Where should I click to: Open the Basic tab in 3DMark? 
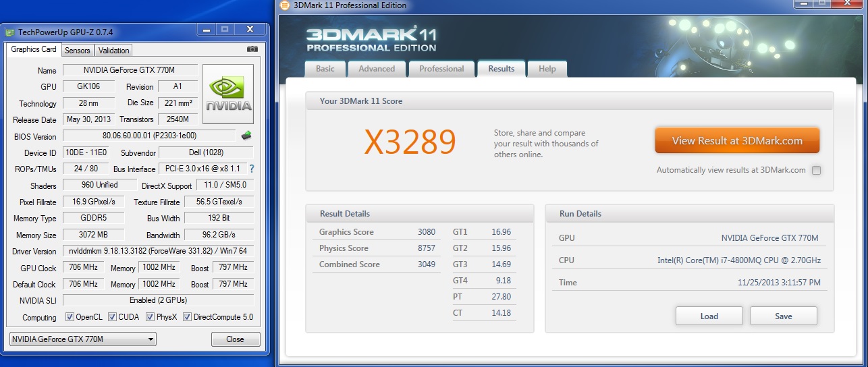click(325, 69)
